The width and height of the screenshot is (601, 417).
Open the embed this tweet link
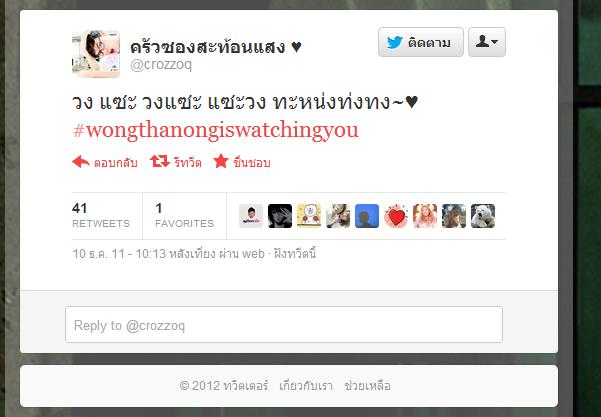[x=295, y=254]
